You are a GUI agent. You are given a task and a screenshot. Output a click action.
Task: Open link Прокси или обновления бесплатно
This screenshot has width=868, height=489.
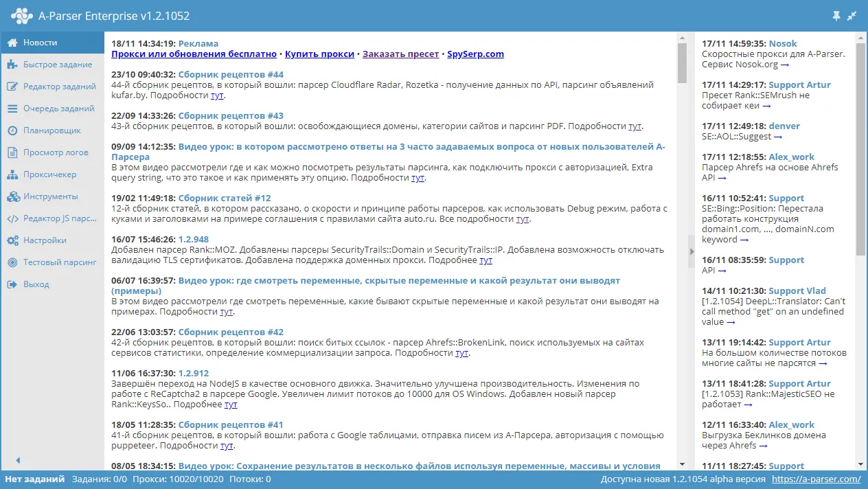pyautogui.click(x=194, y=54)
